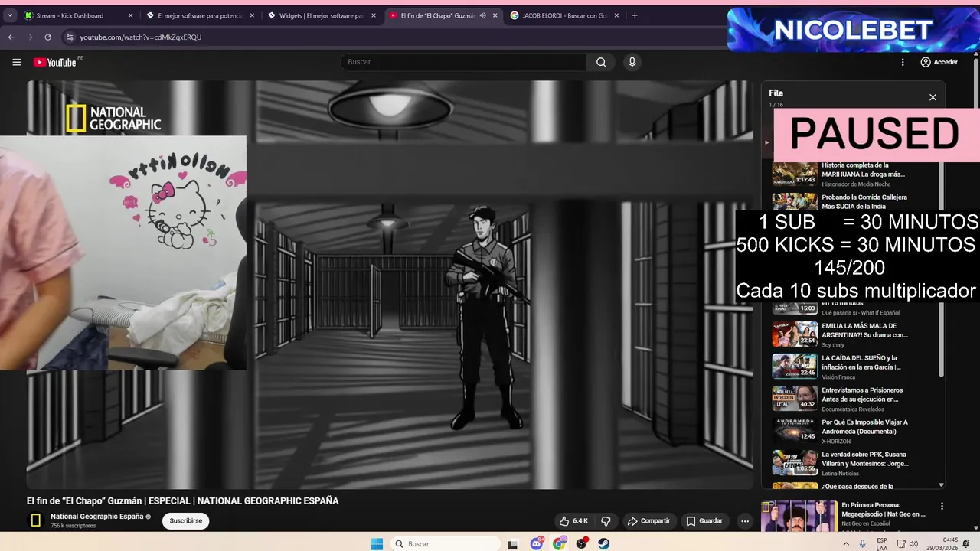Run the YouTube search magnifier button
980x551 pixels.
pyautogui.click(x=601, y=62)
